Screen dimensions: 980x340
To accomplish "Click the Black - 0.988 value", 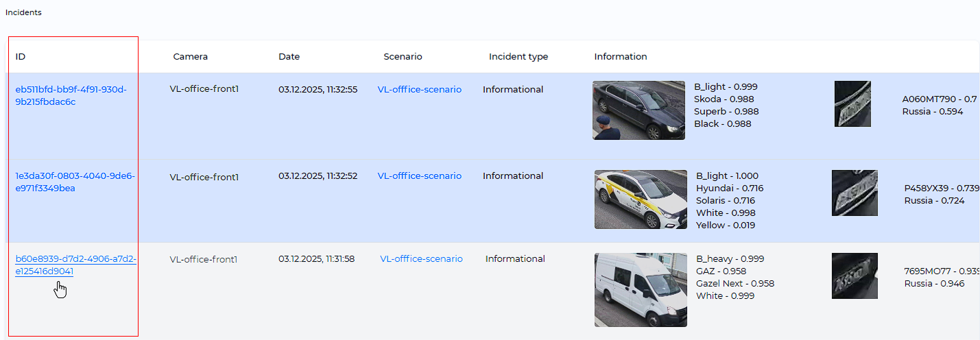I will point(724,123).
